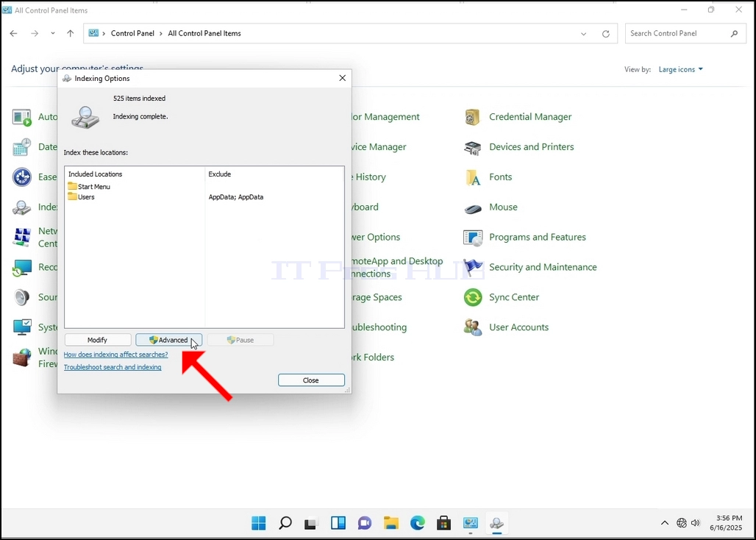Click the Modify button
The width and height of the screenshot is (756, 540).
click(x=97, y=340)
